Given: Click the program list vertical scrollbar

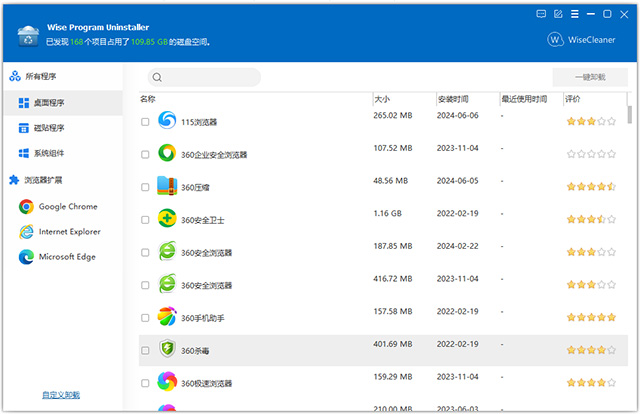Looking at the screenshot, I should coord(630,114).
